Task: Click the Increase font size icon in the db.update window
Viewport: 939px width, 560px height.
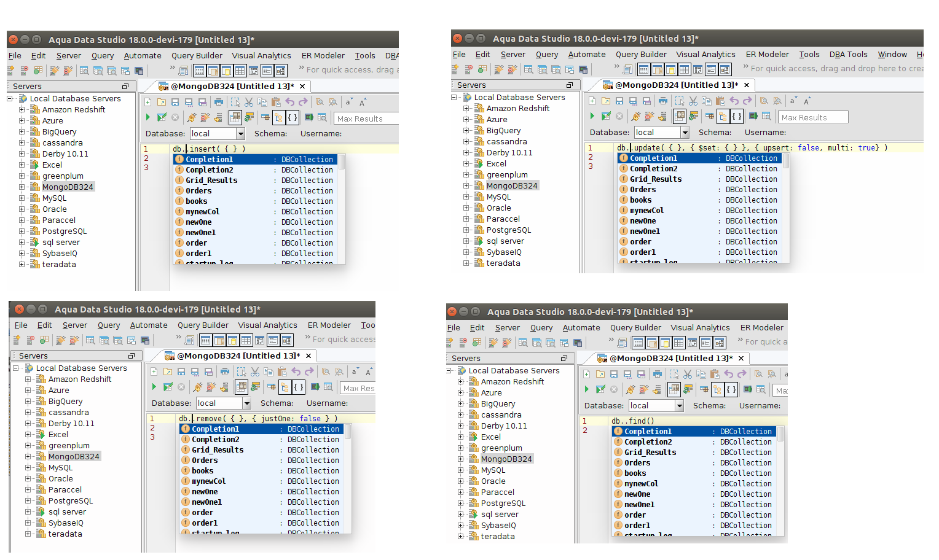Action: [x=807, y=101]
